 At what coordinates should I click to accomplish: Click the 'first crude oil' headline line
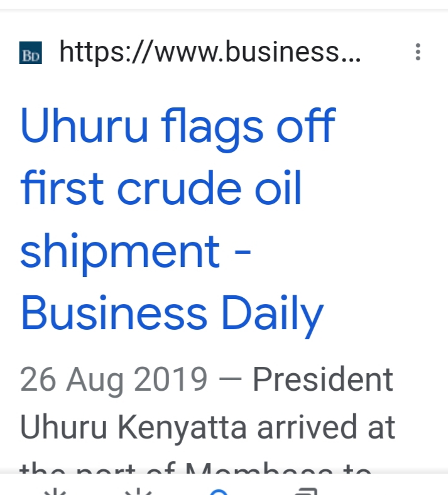click(x=161, y=188)
